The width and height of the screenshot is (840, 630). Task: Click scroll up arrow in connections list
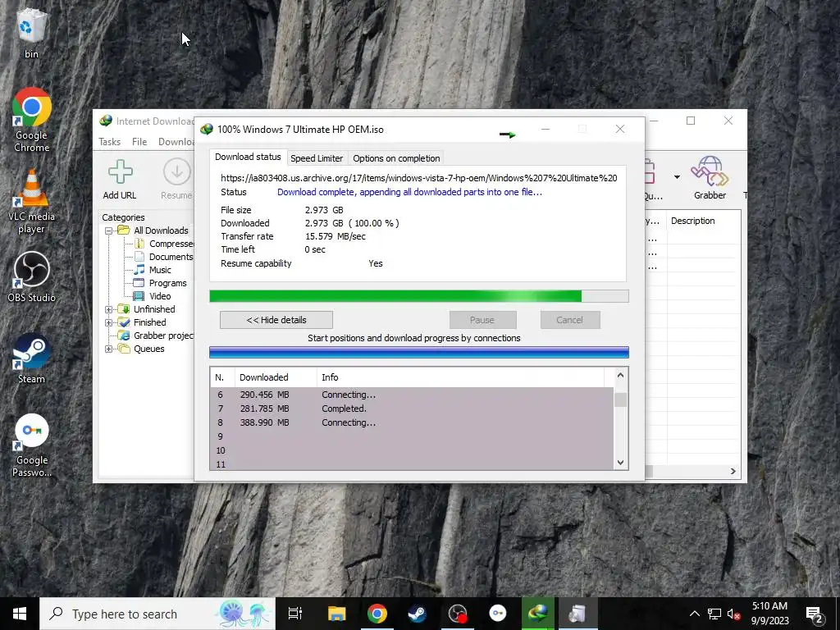point(620,375)
